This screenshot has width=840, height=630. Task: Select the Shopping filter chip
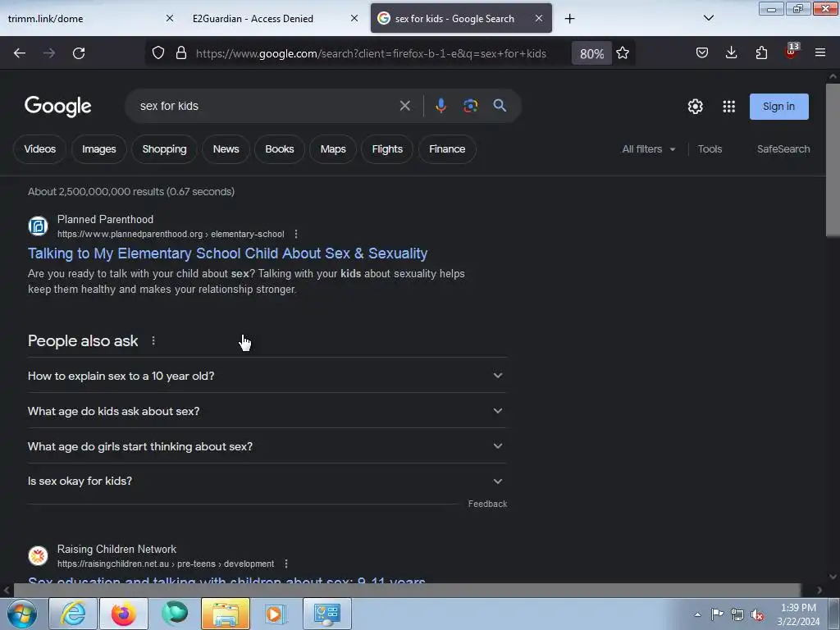pyautogui.click(x=164, y=149)
